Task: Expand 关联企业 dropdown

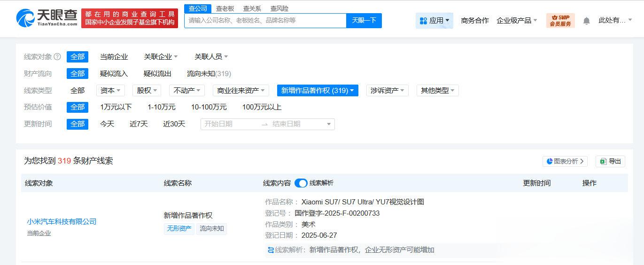Action: click(x=161, y=57)
